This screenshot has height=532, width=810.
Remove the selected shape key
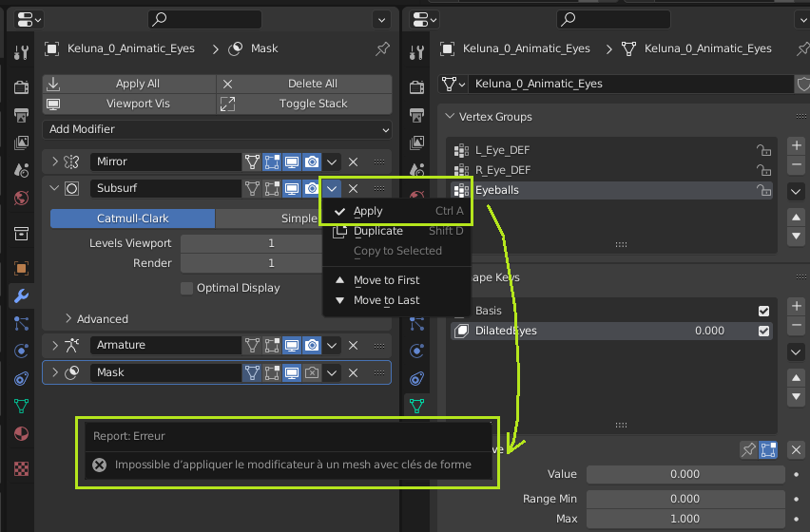(796, 326)
